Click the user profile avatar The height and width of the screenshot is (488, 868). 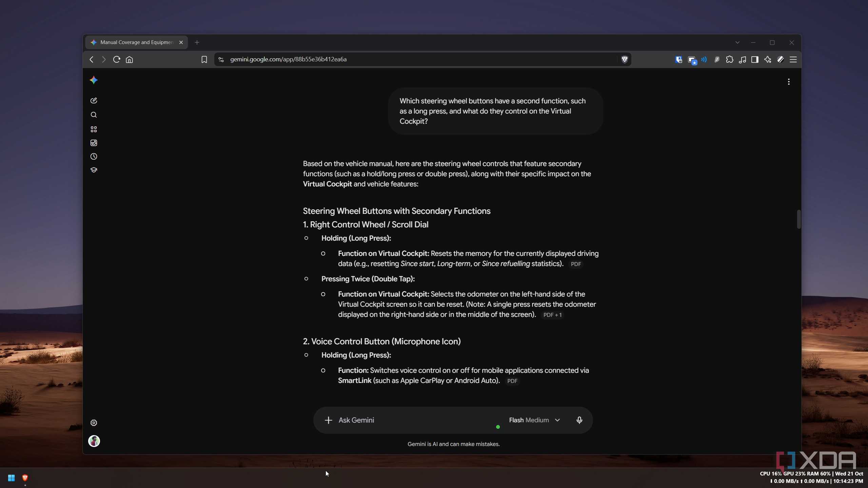pyautogui.click(x=94, y=441)
